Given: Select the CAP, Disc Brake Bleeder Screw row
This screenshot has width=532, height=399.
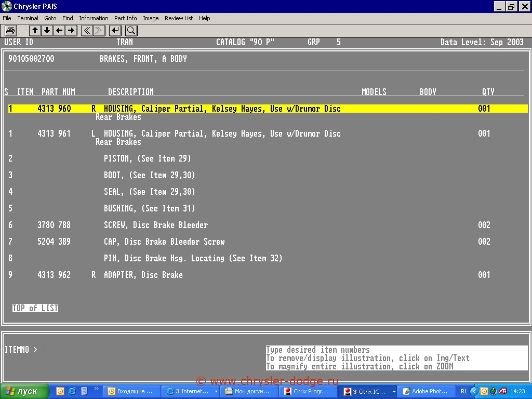Looking at the screenshot, I should click(x=249, y=242).
